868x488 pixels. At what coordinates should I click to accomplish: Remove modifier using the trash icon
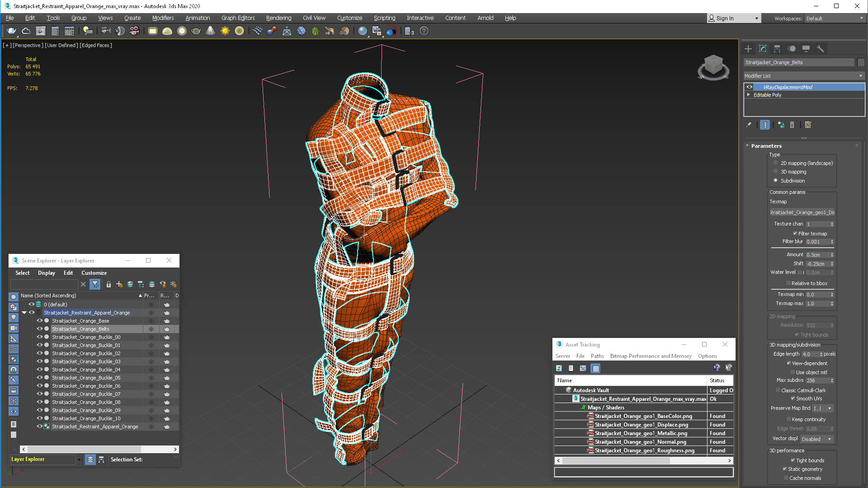point(792,125)
